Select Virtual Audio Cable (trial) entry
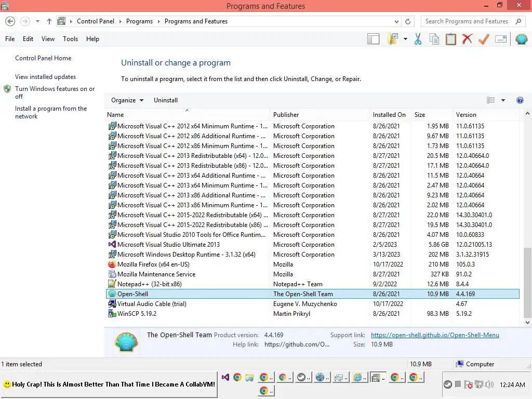This screenshot has height=399, width=532. [x=312, y=303]
